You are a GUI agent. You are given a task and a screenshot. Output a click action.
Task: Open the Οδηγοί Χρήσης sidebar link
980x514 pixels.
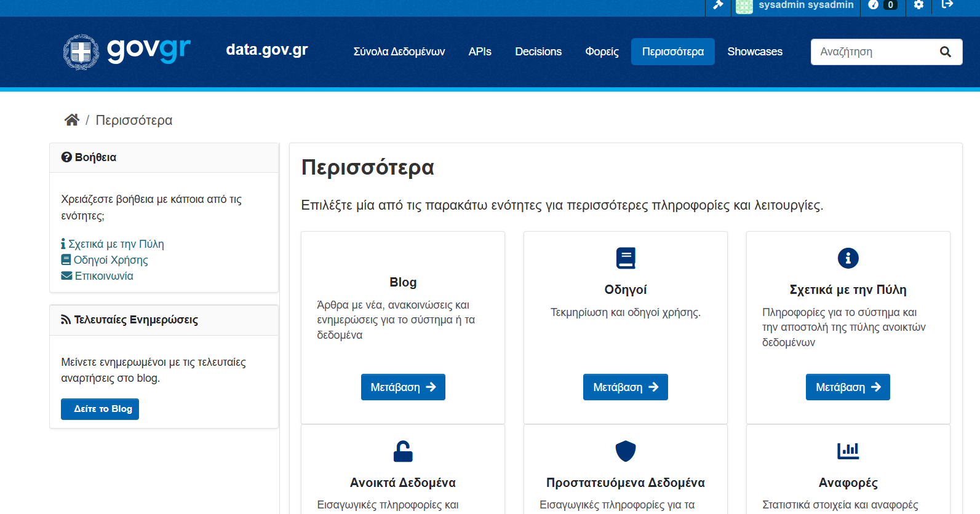111,260
